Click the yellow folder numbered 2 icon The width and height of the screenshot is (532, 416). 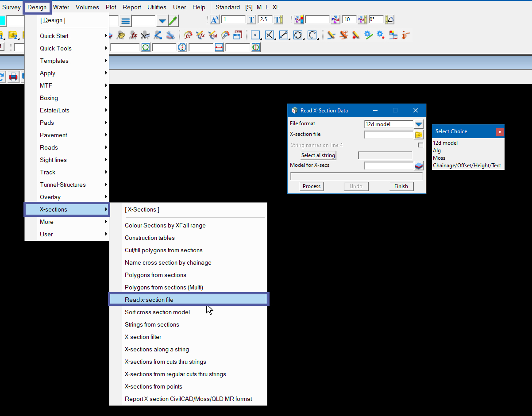[x=13, y=35]
